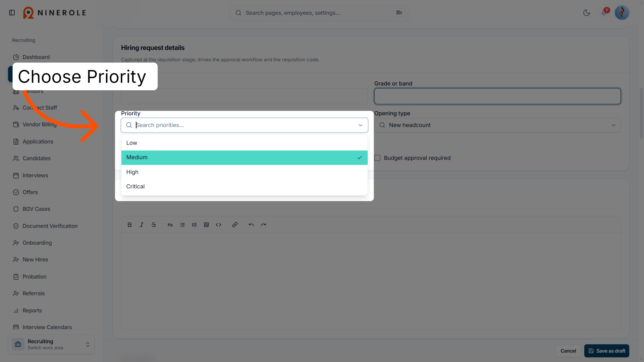644x362 pixels.
Task: Toggle the sidebar collapse icon
Action: click(12, 13)
